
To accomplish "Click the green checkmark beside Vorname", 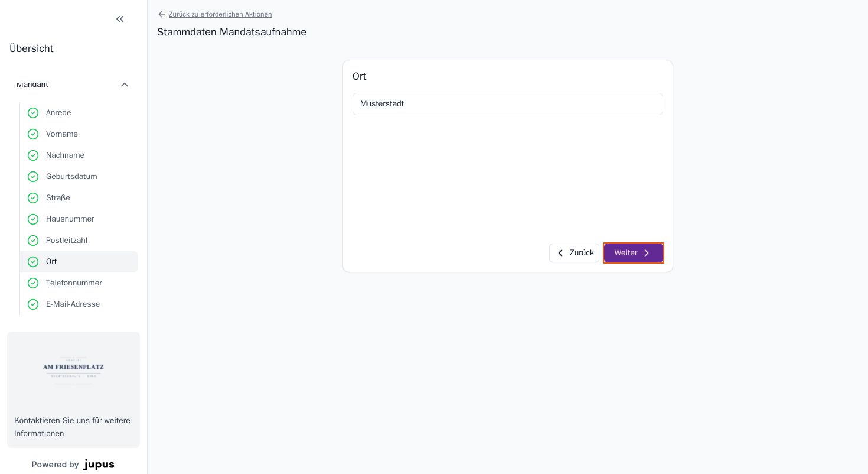I will 33,134.
